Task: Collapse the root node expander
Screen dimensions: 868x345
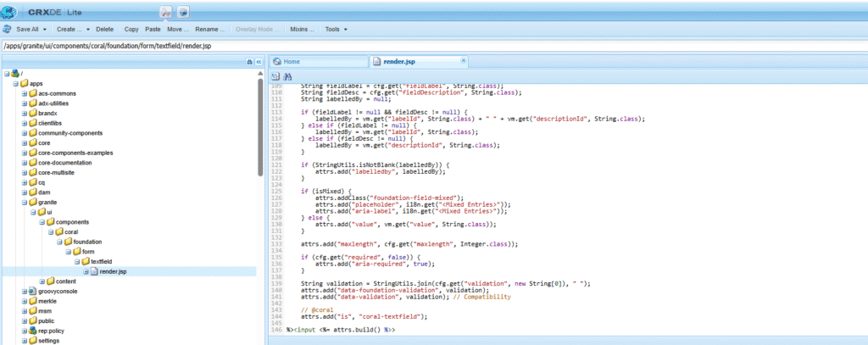Action: click(7, 74)
